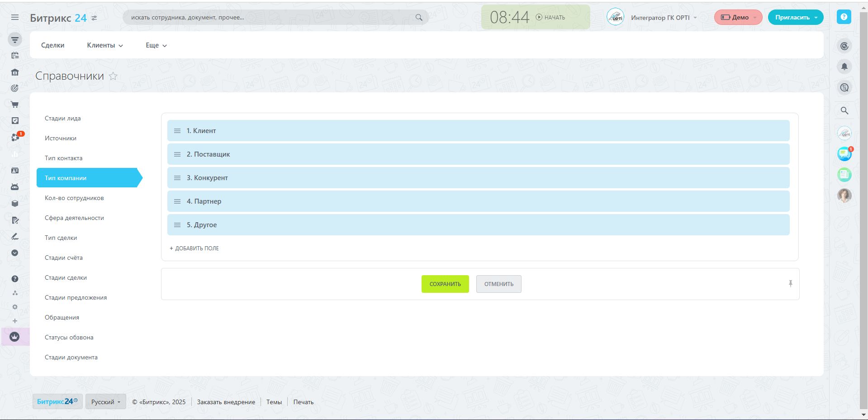This screenshot has height=420, width=868.
Task: Open the robot icon in left sidebar
Action: (x=15, y=187)
